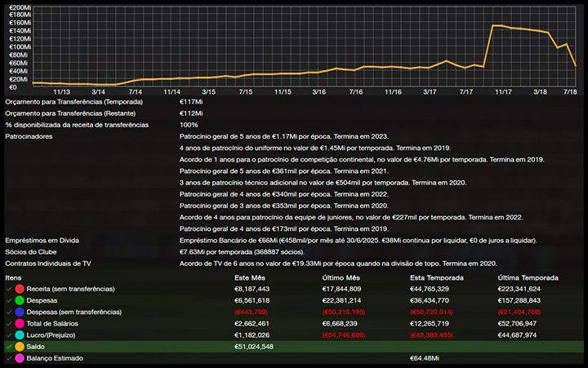Viewport: 588px width, 368px height.
Task: Click the 11/17 peak on the graph
Action: pyautogui.click(x=494, y=26)
